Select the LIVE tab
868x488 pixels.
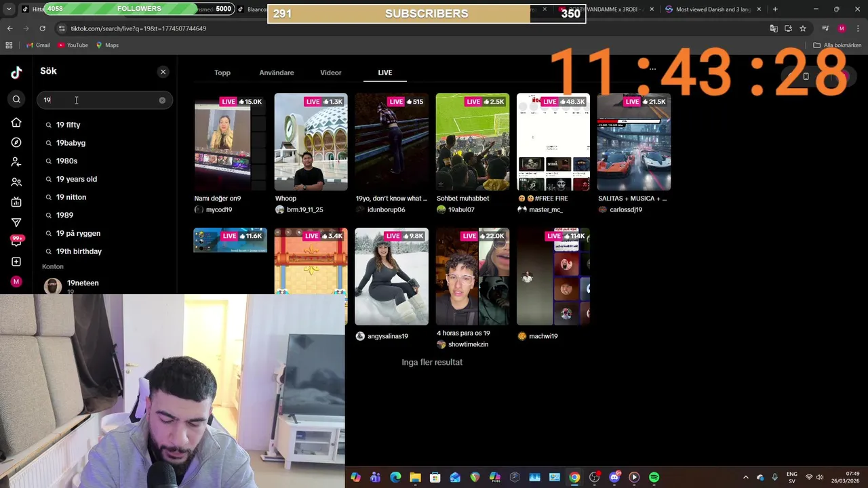pyautogui.click(x=385, y=73)
